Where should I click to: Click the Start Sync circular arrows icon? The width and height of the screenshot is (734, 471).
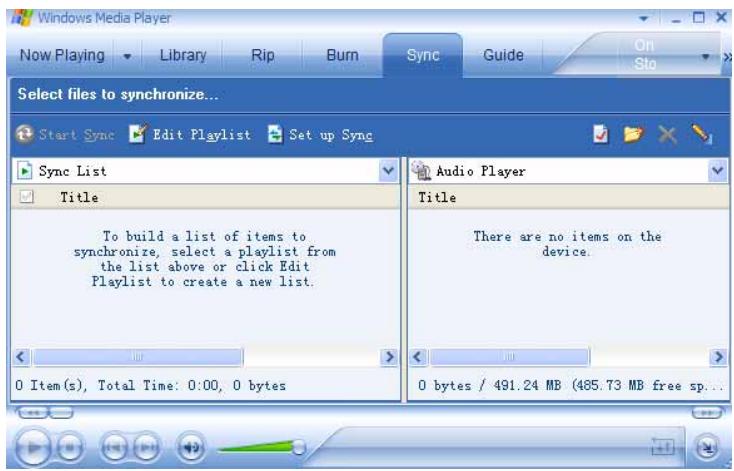(x=24, y=134)
